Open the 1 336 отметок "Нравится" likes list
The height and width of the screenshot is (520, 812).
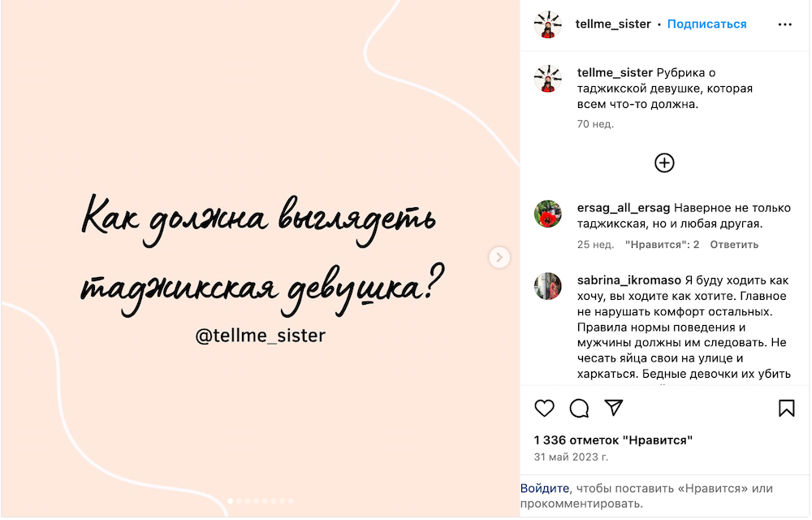[x=613, y=440]
